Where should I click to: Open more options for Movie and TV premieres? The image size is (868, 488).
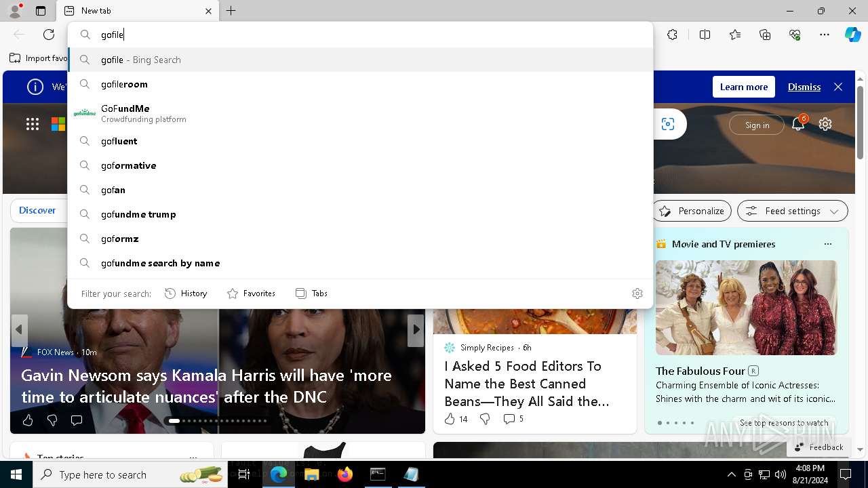point(827,244)
